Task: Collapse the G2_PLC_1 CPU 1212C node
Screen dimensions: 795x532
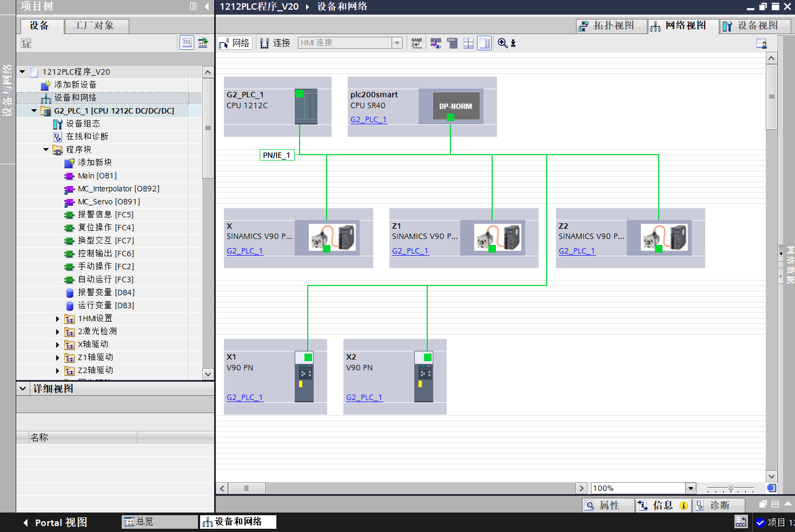Action: 34,110
